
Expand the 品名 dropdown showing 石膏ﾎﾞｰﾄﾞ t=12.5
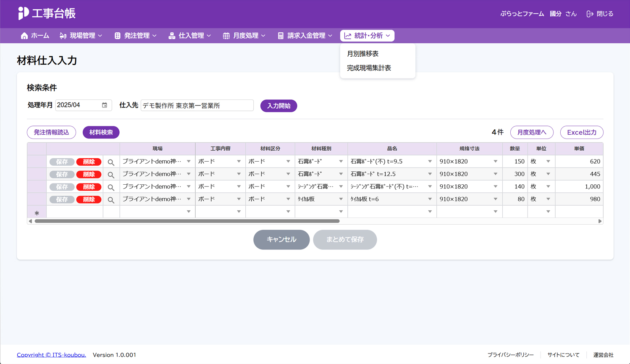[x=430, y=174]
